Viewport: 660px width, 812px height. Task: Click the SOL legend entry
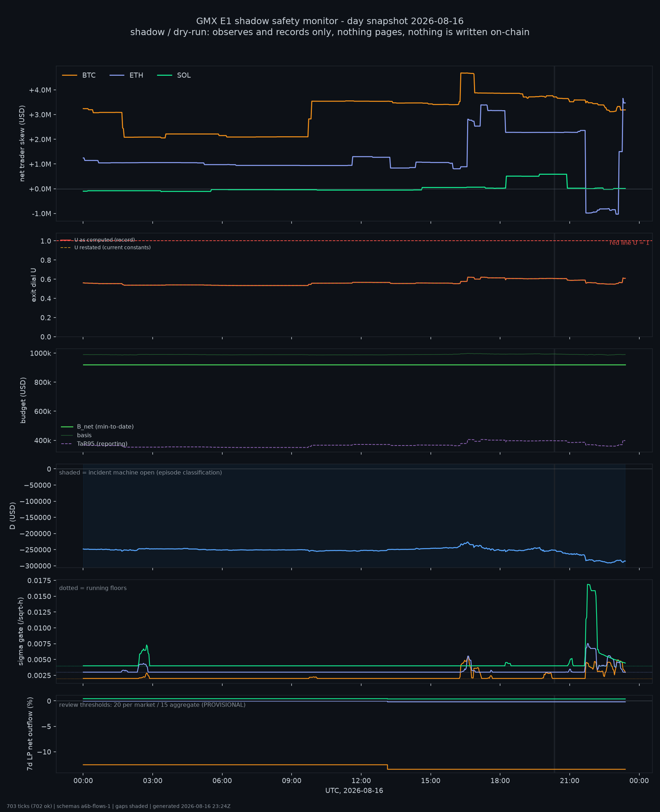tap(174, 75)
